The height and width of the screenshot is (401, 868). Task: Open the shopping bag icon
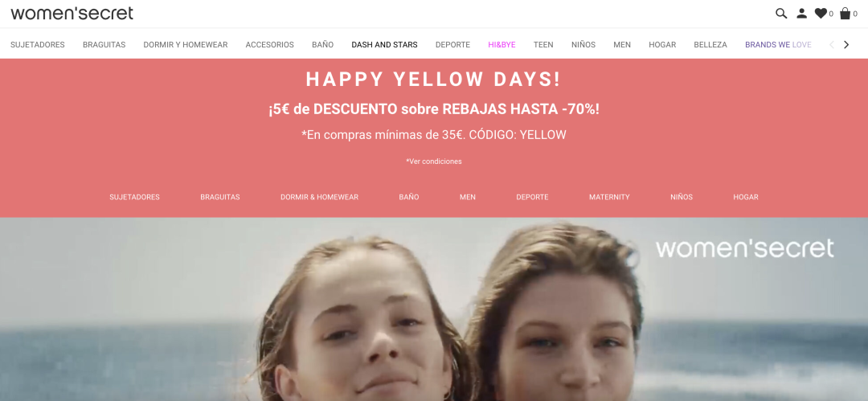tap(845, 14)
